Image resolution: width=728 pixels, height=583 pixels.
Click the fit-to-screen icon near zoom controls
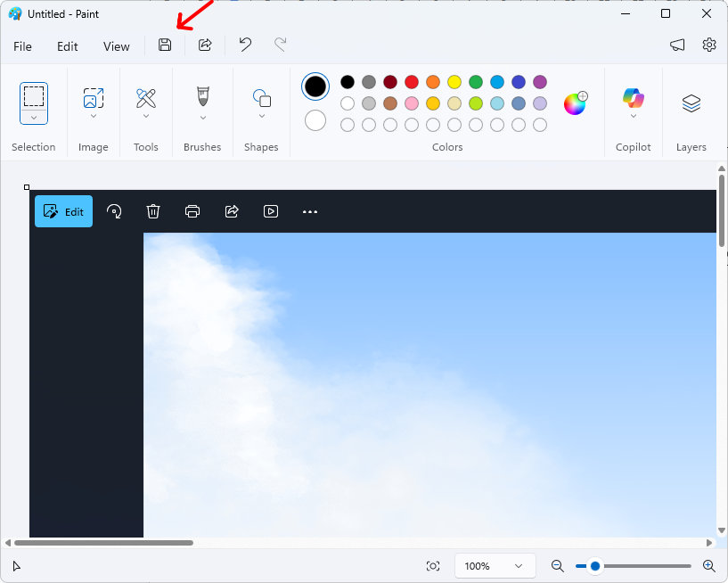click(x=433, y=565)
